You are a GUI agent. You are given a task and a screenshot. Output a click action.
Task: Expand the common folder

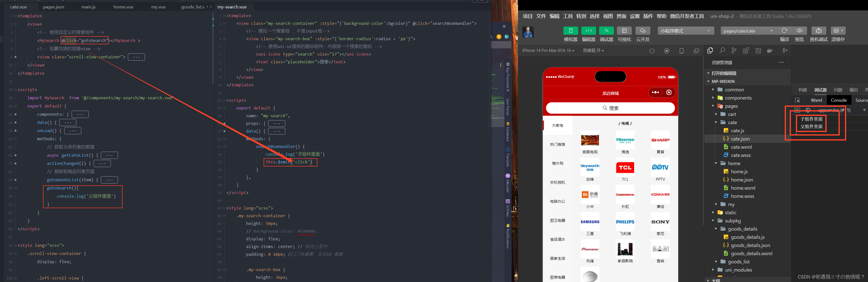(x=734, y=90)
